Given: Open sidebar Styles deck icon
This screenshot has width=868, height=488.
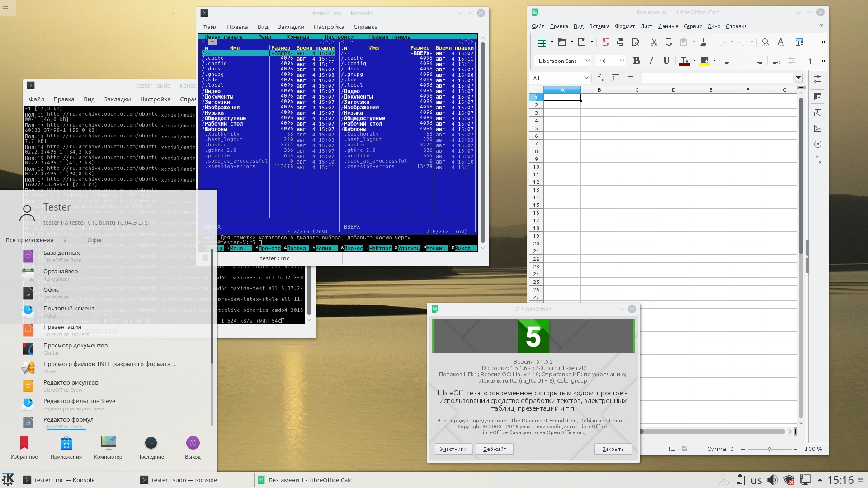Looking at the screenshot, I should 818,113.
